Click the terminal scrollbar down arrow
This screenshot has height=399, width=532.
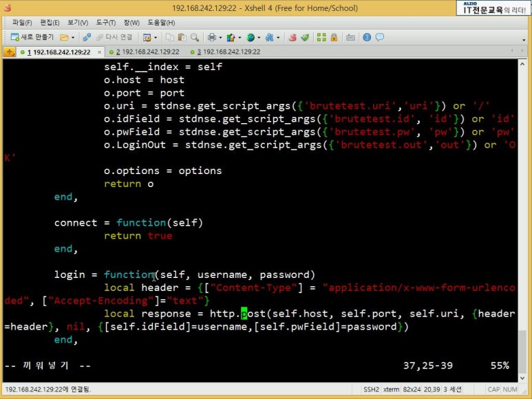point(522,378)
